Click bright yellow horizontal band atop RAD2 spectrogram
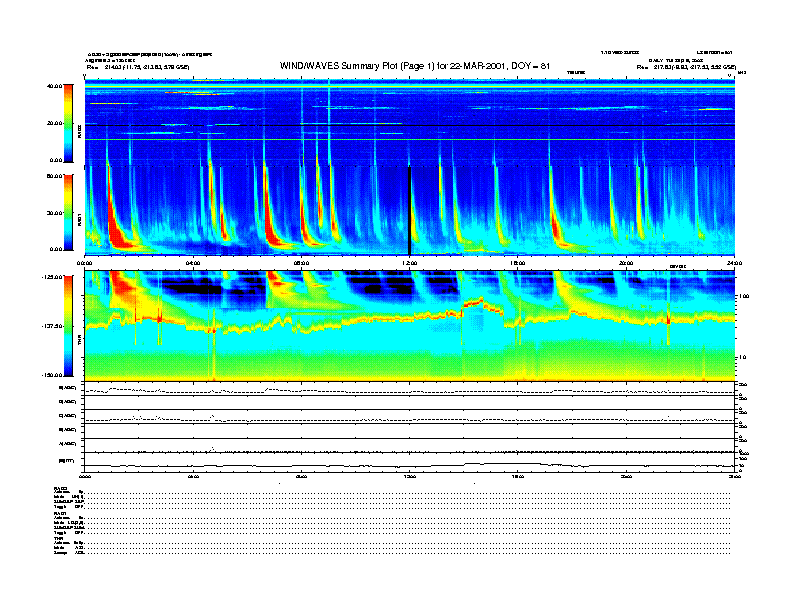The image size is (792, 612). [x=409, y=87]
